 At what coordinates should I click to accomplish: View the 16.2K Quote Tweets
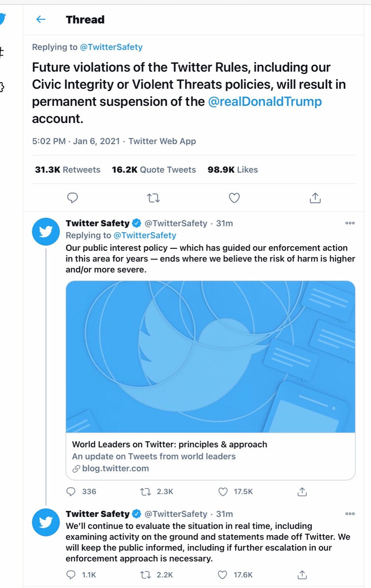click(154, 170)
